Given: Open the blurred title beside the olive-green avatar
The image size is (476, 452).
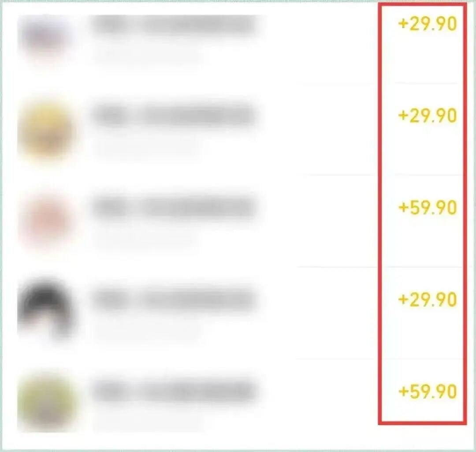Looking at the screenshot, I should click(x=175, y=391).
